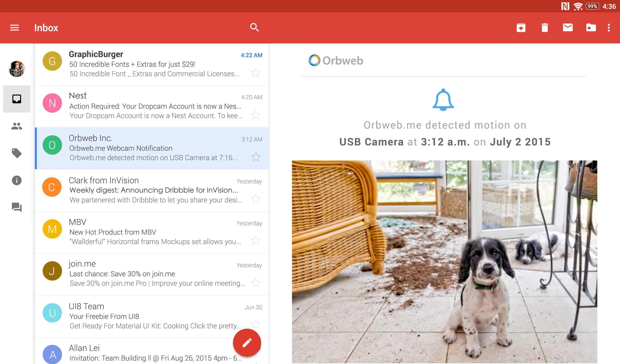Viewport: 620px width, 364px height.
Task: Click the Jun 30 date on UI8 Team
Action: point(253,307)
